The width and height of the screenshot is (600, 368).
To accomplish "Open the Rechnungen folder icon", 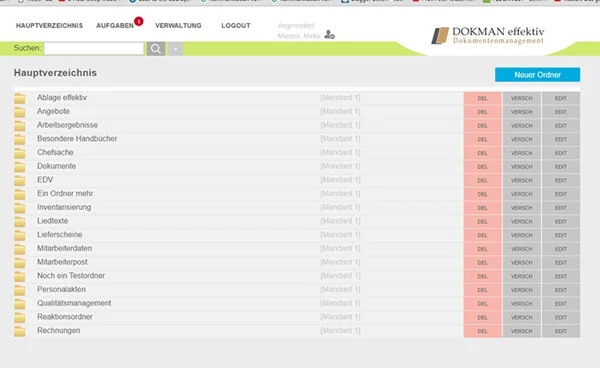I will pyautogui.click(x=20, y=331).
